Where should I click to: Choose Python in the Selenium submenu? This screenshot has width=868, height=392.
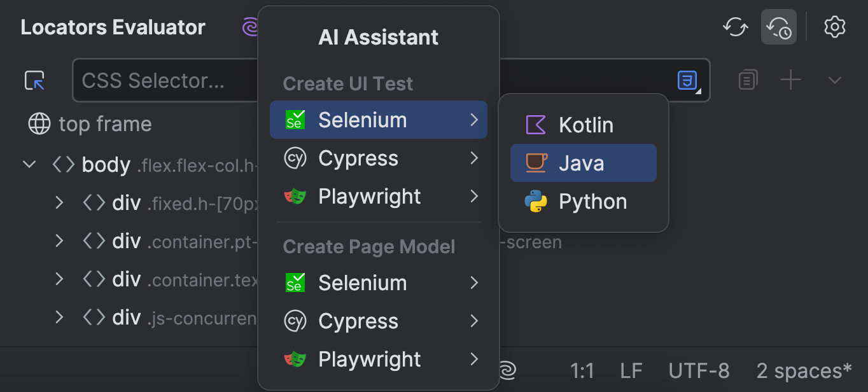click(x=592, y=201)
